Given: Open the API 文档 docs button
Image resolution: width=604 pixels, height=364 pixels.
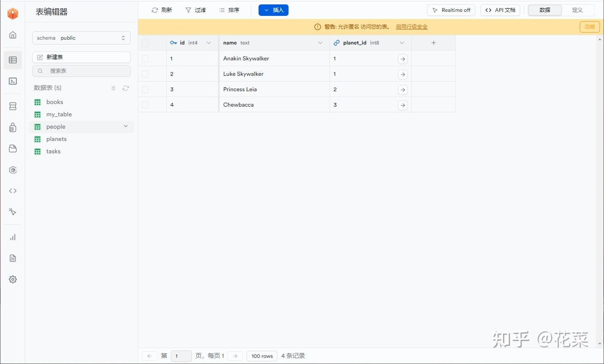Looking at the screenshot, I should click(x=500, y=10).
